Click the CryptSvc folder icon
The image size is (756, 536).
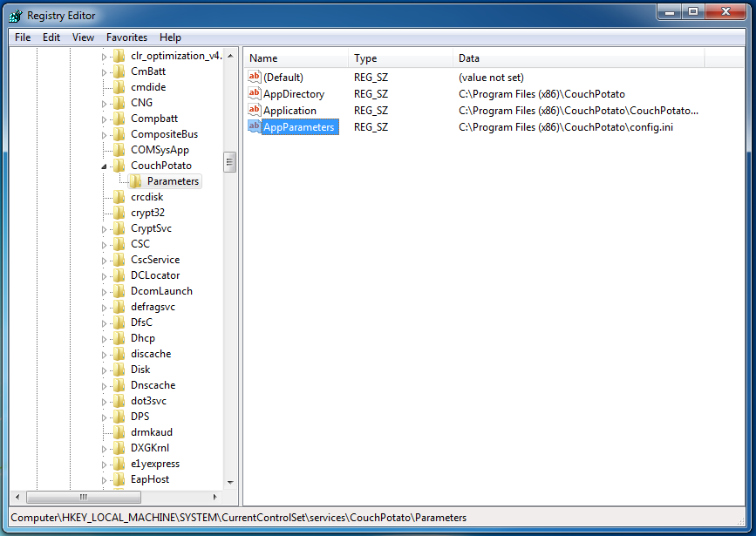(119, 228)
